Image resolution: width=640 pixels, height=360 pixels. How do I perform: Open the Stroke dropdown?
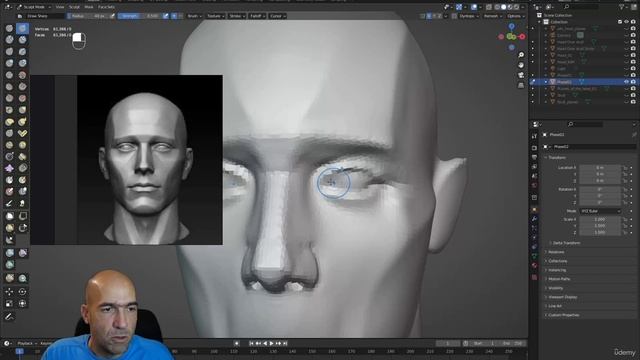[237, 16]
